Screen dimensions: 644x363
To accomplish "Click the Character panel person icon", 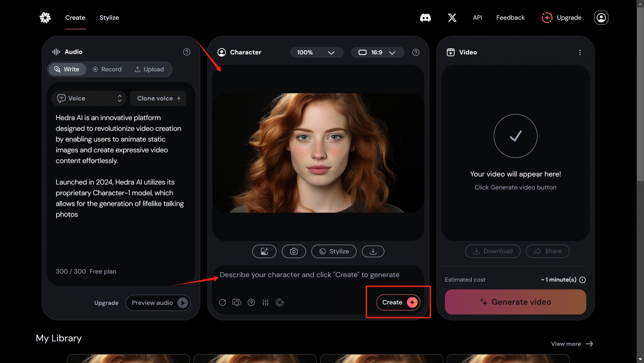I will pyautogui.click(x=222, y=52).
